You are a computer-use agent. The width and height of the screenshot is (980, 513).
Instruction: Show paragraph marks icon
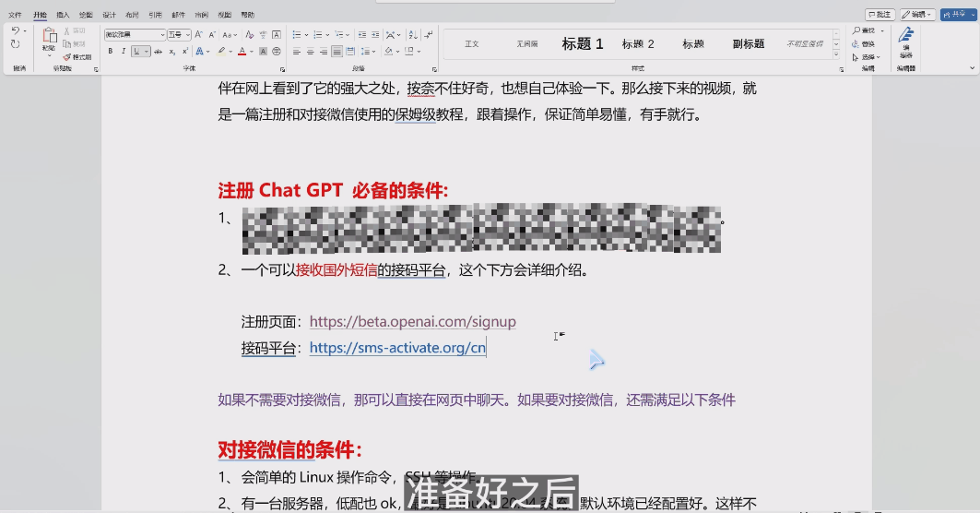pos(428,34)
